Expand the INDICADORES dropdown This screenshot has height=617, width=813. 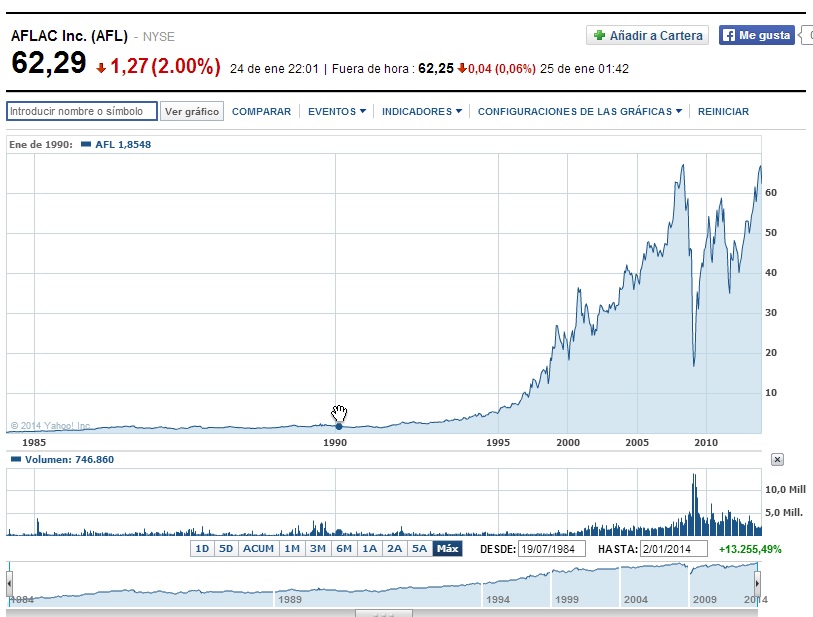click(x=422, y=111)
